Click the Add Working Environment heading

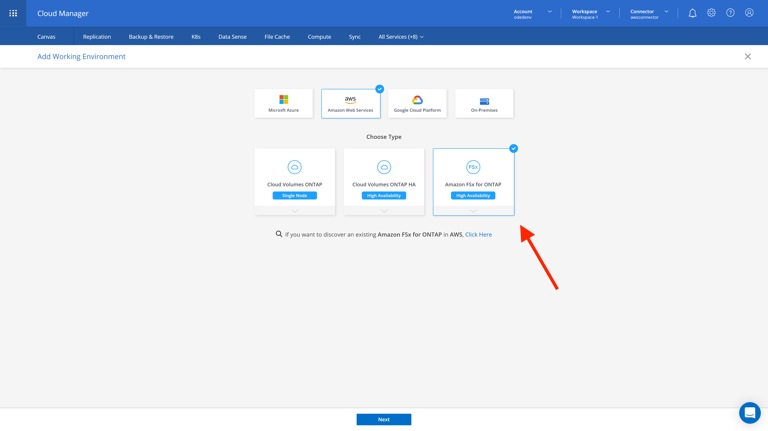81,56
